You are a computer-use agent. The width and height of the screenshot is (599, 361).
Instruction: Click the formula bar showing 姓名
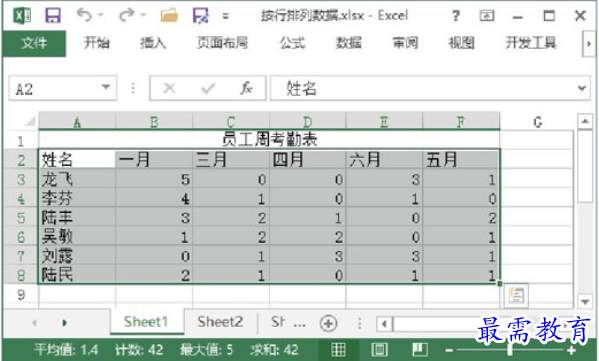click(x=422, y=88)
